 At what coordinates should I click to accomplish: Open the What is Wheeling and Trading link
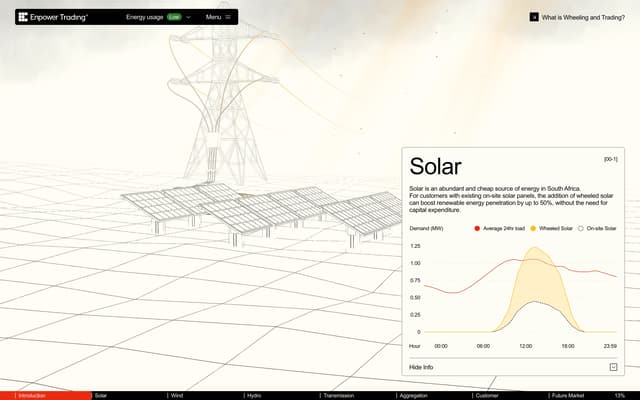(x=583, y=18)
